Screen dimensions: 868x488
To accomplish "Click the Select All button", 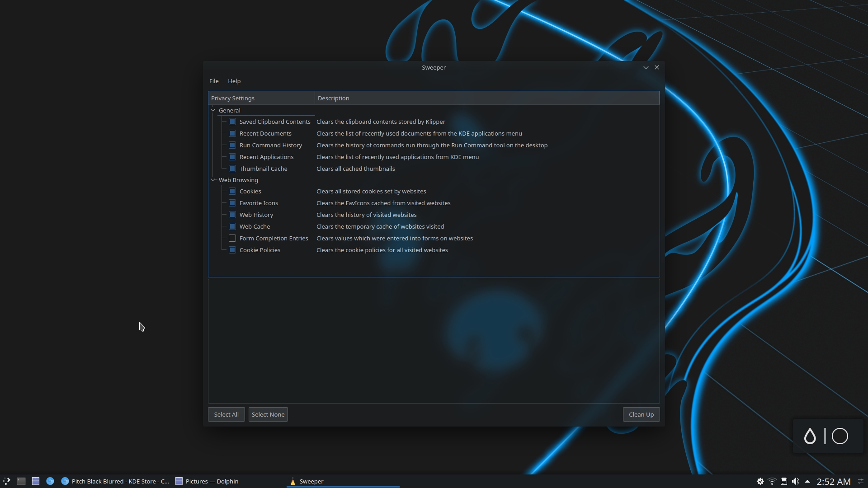I will (226, 414).
